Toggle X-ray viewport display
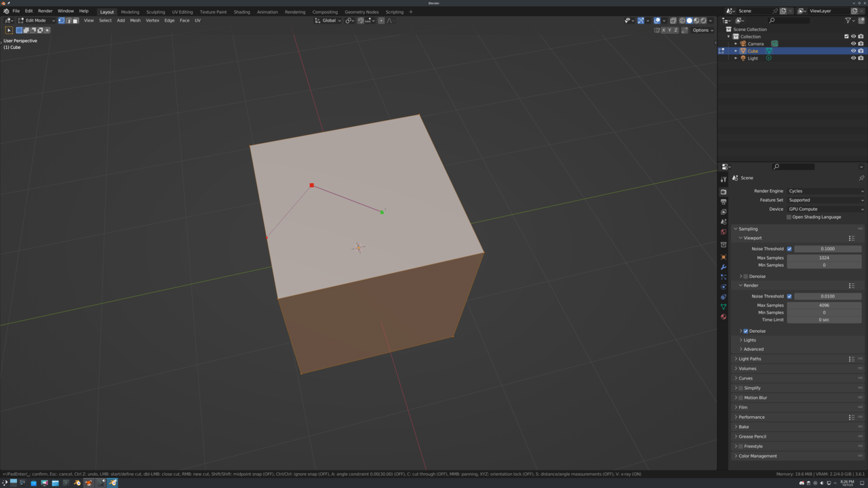Screen dimensions: 868x488 pyautogui.click(x=673, y=20)
